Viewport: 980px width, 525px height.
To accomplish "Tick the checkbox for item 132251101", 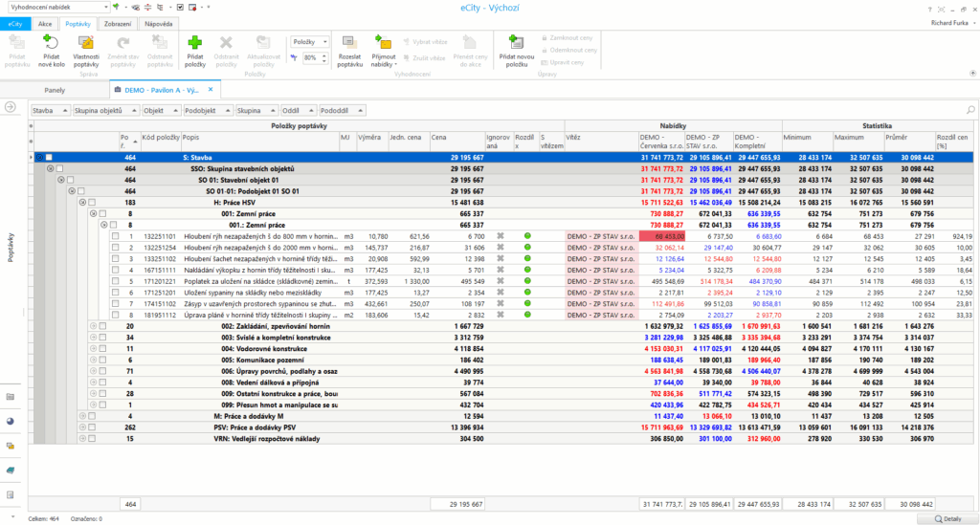I will coord(114,235).
